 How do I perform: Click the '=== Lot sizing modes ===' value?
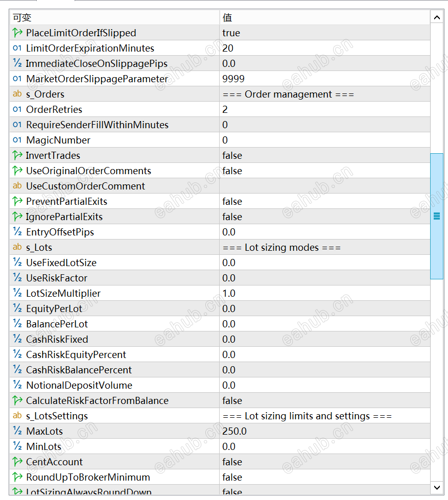click(281, 248)
